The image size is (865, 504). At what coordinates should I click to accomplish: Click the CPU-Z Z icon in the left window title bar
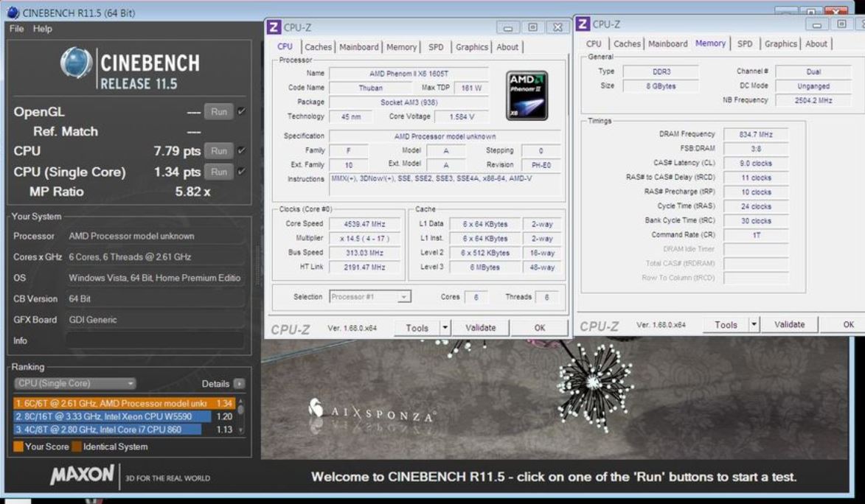tap(274, 27)
